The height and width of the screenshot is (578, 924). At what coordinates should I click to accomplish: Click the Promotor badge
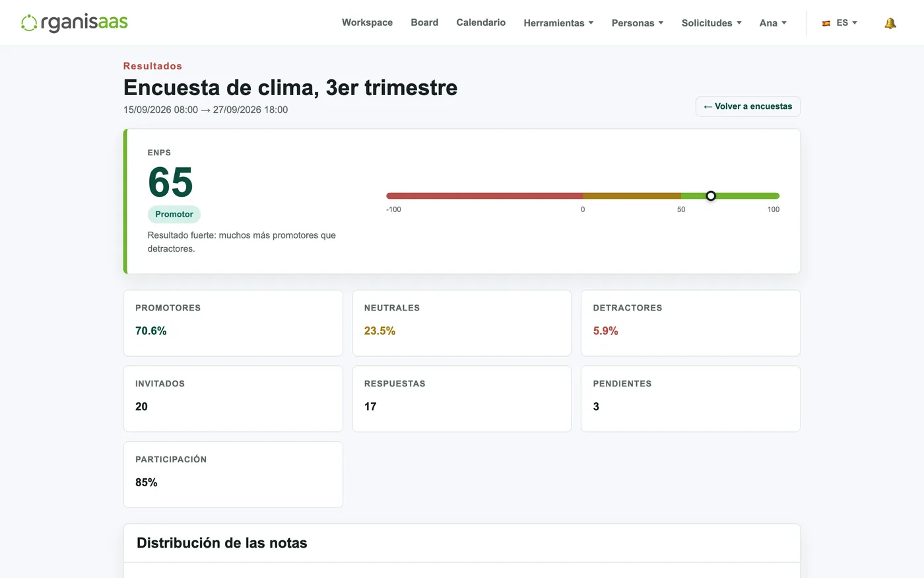(x=174, y=214)
